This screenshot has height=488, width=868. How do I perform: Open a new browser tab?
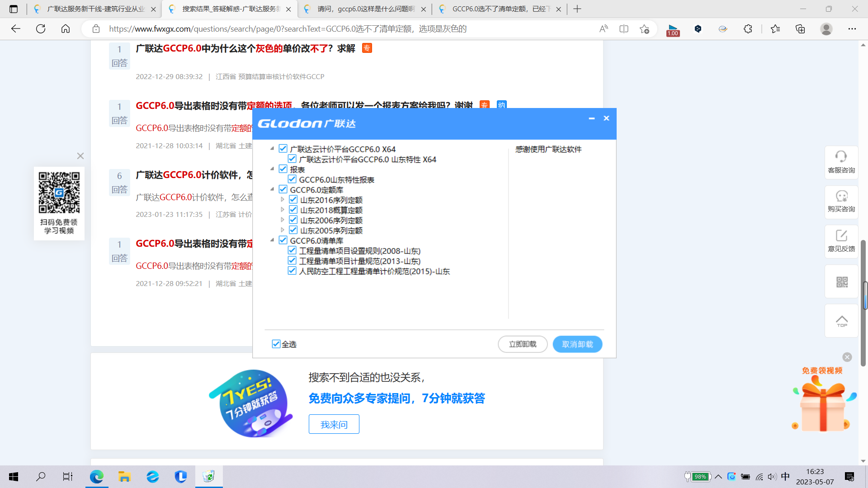tap(577, 9)
